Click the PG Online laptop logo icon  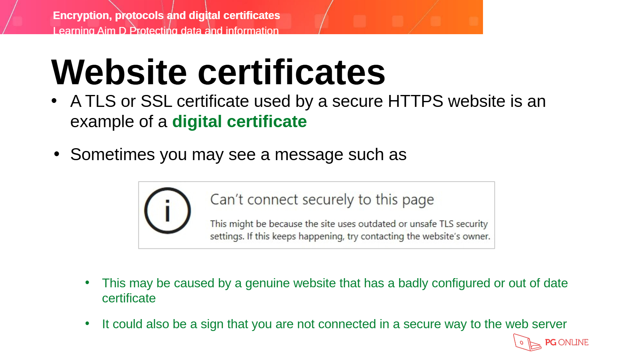point(527,343)
